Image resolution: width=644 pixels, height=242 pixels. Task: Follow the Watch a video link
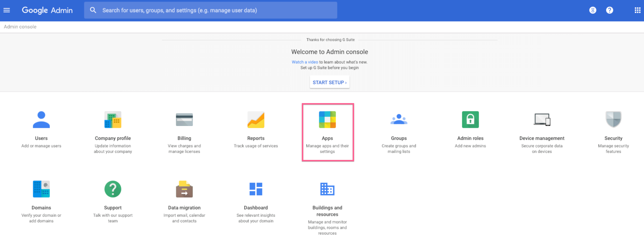[x=305, y=62]
